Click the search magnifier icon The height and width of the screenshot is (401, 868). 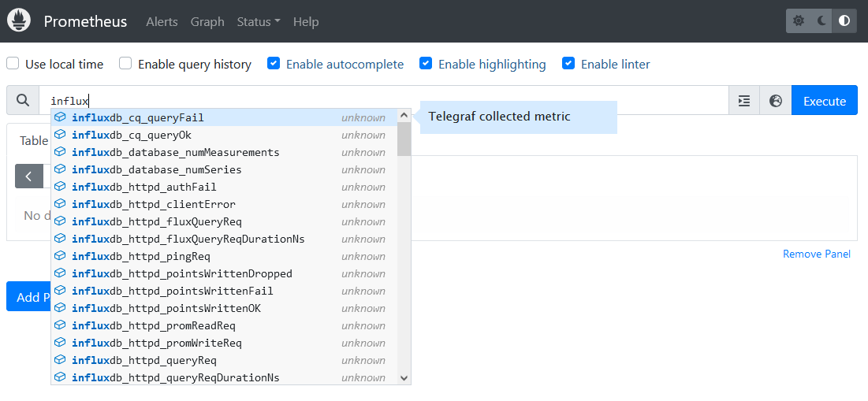click(23, 101)
